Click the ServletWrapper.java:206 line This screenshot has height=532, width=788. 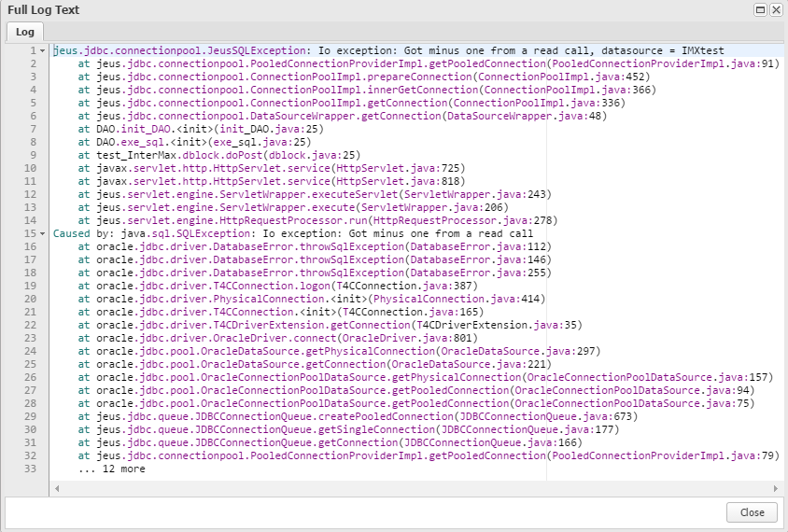tap(293, 207)
